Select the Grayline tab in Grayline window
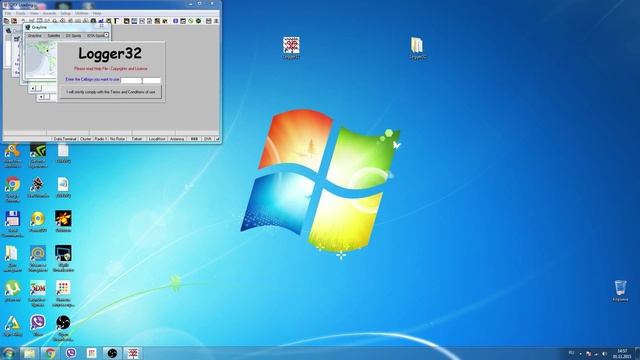 (35, 36)
